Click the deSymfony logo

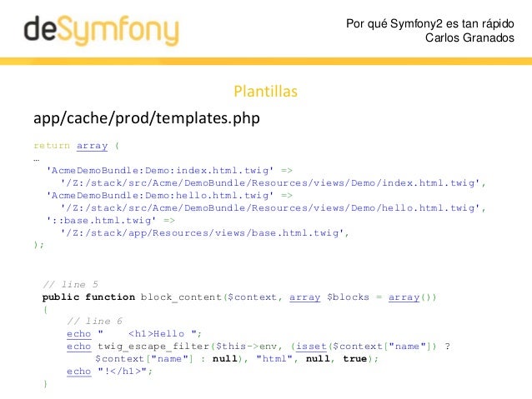[101, 31]
